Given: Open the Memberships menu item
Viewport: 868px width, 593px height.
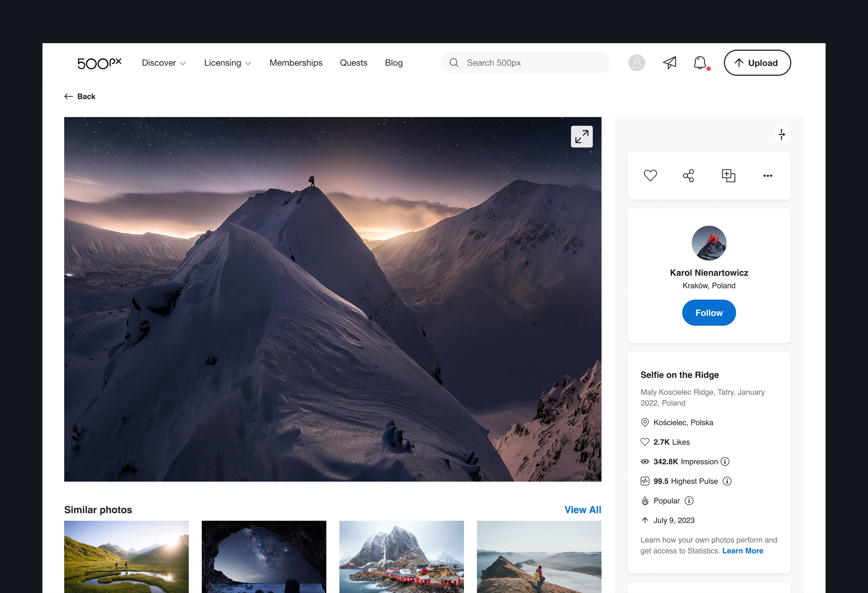Looking at the screenshot, I should [x=296, y=63].
